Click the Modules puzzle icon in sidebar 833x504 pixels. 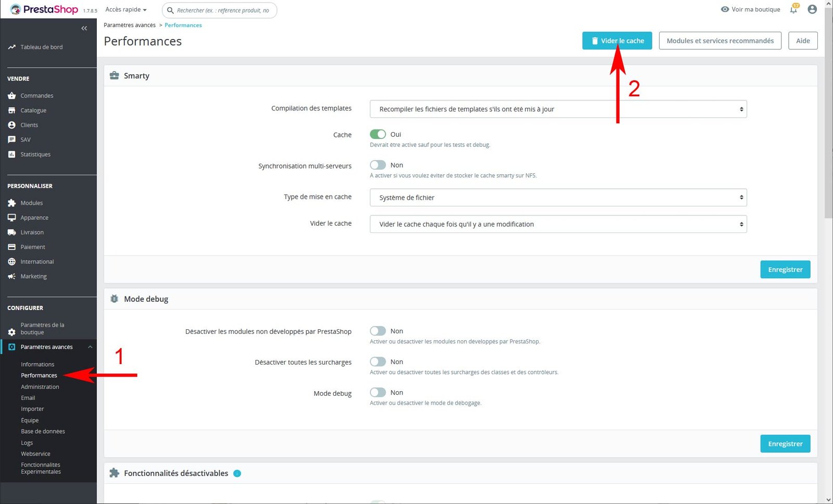point(11,203)
